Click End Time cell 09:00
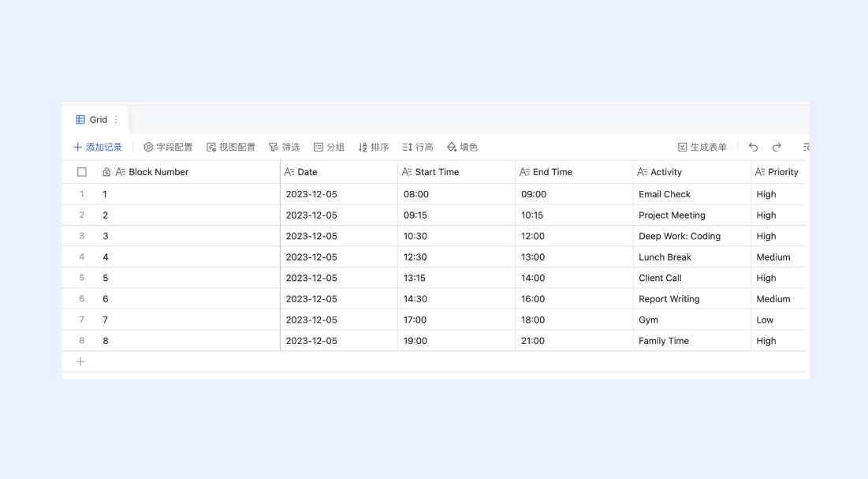Image resolution: width=868 pixels, height=479 pixels. [x=575, y=194]
